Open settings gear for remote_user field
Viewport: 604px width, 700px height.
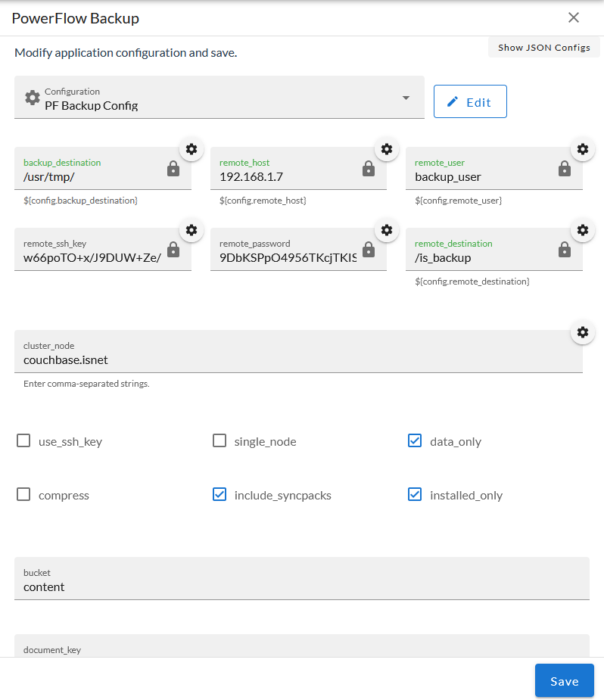tap(582, 149)
